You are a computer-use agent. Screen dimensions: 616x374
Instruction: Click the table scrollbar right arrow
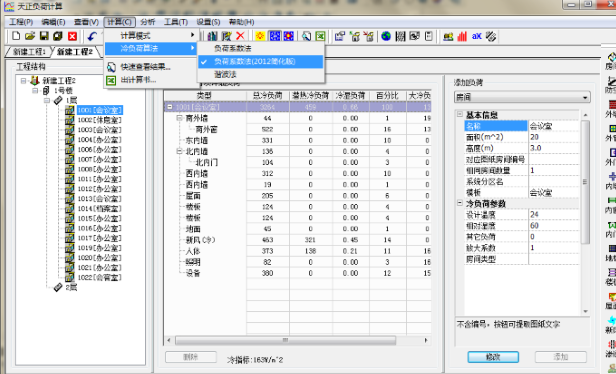(x=426, y=340)
